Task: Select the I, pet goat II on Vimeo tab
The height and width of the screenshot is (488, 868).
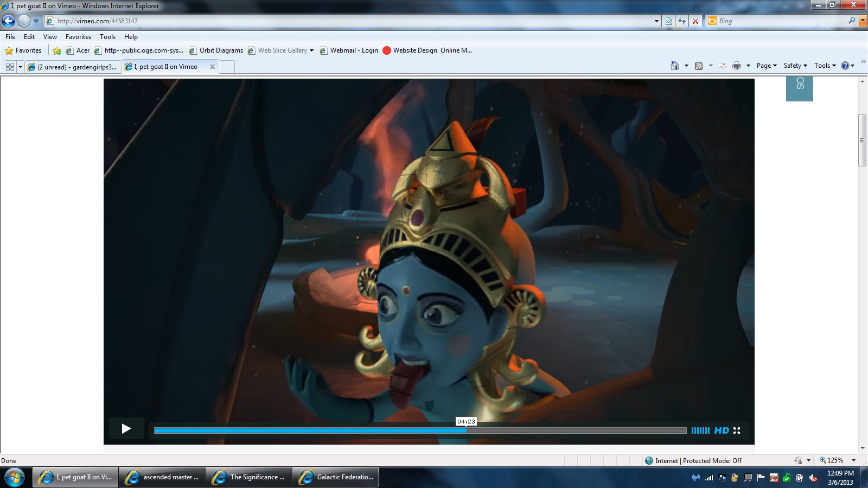Action: (x=165, y=67)
